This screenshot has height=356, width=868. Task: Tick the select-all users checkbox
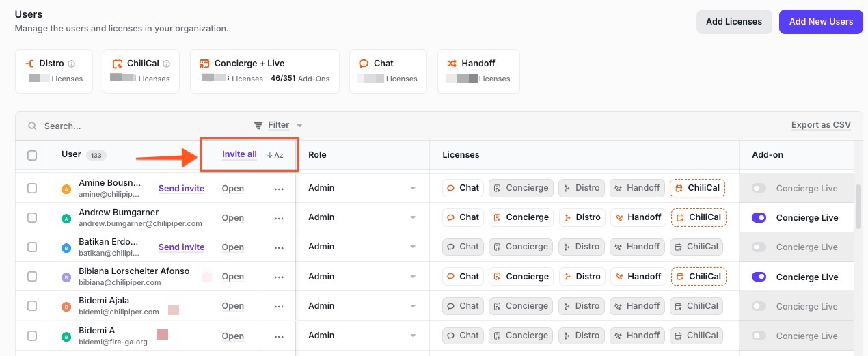32,155
